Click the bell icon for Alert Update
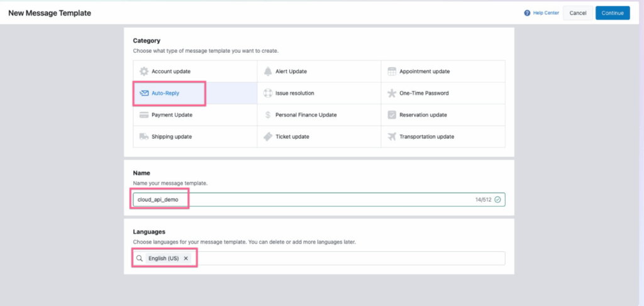The width and height of the screenshot is (644, 306). pos(268,72)
